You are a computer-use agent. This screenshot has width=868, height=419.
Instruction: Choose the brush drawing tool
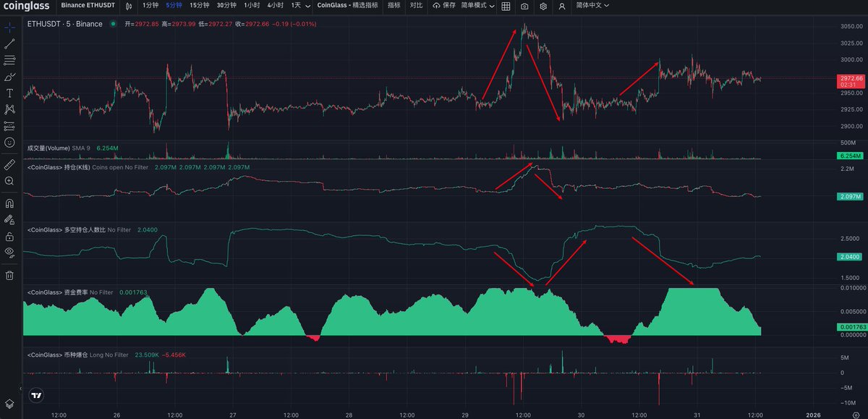tap(9, 77)
